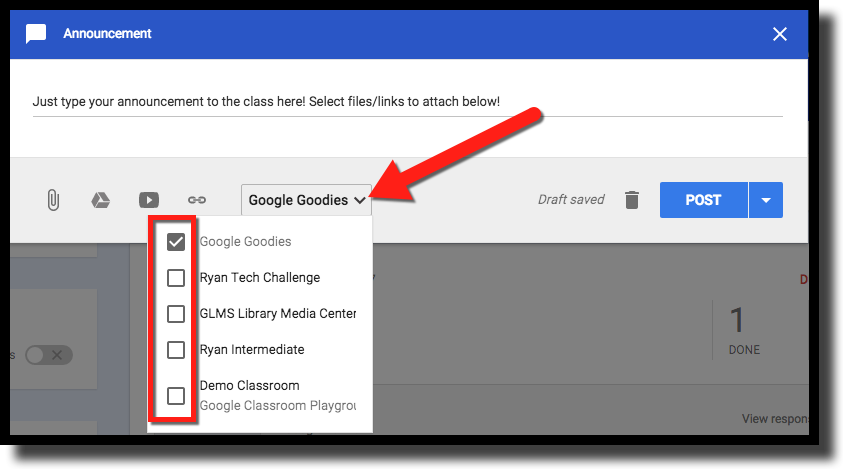843x469 pixels.
Task: Select the Google Goodies list label
Action: [x=245, y=241]
